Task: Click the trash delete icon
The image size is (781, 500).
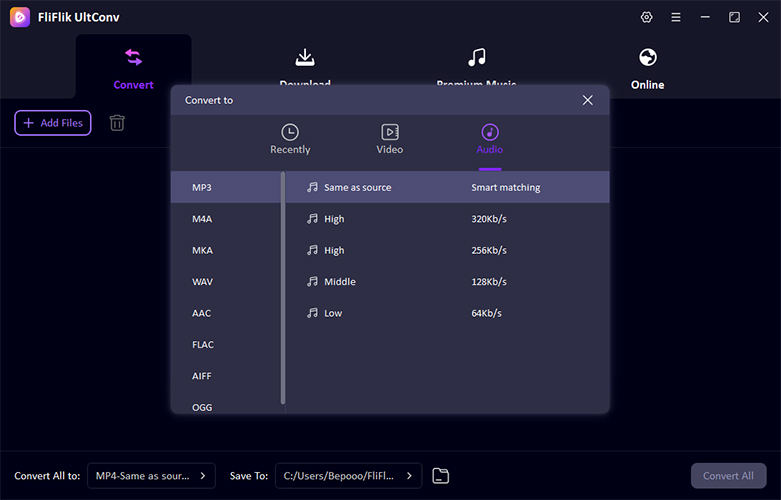Action: pos(117,123)
